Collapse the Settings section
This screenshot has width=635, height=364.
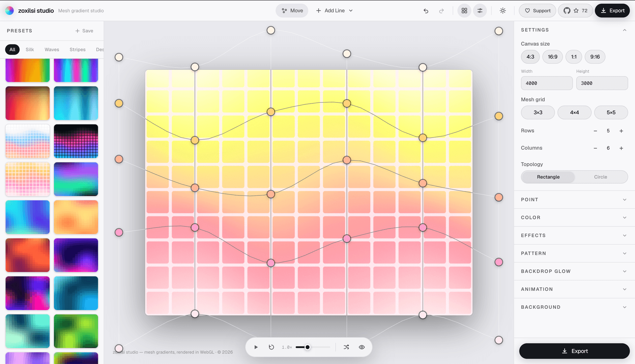[x=574, y=30]
